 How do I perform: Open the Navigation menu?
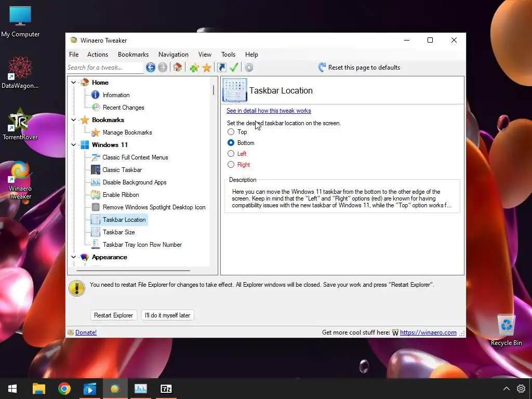[174, 54]
